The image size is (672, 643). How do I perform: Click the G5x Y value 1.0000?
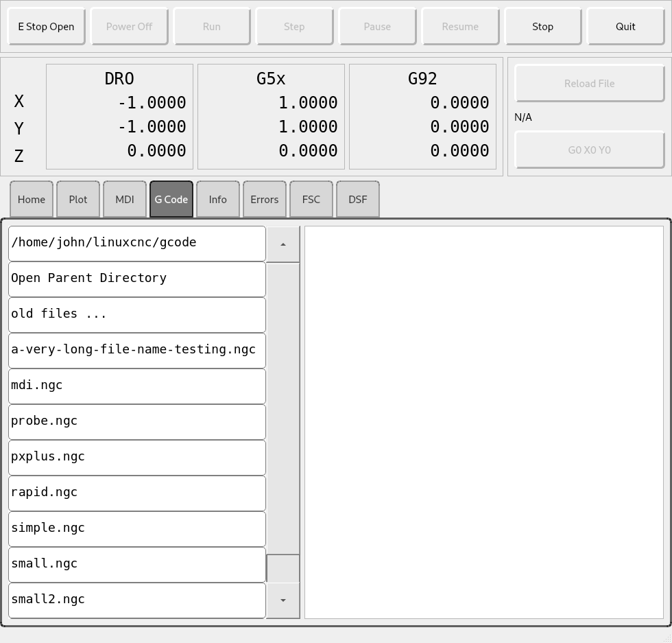pyautogui.click(x=308, y=127)
